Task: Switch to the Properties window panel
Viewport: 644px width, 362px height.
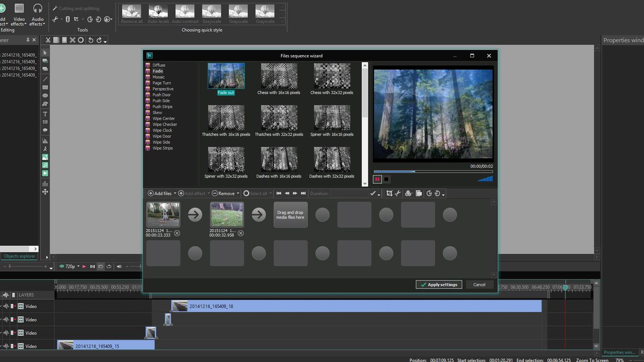Action: (619, 352)
